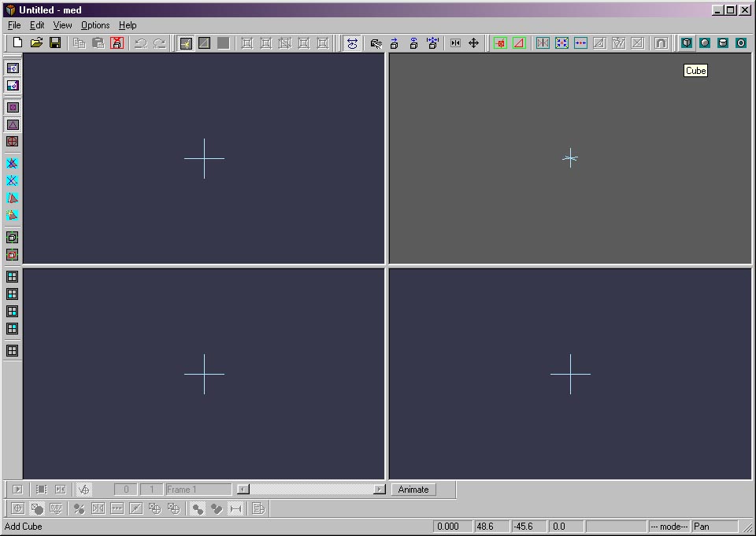
Task: Open the View menu
Action: (x=62, y=25)
